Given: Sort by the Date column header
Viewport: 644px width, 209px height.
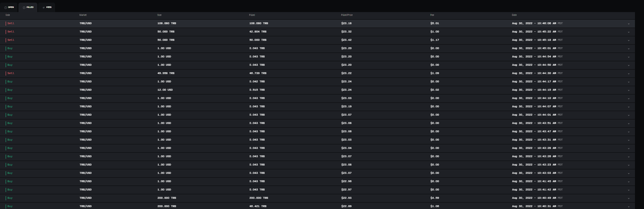Looking at the screenshot, I should pos(514,15).
